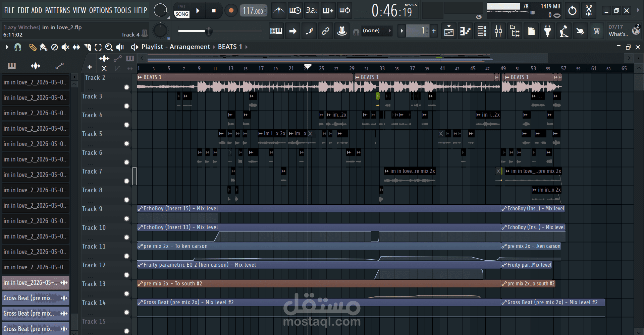Screen dimensions: 644x335
Task: Select the Paint brush tool in playlist
Action: (x=43, y=47)
